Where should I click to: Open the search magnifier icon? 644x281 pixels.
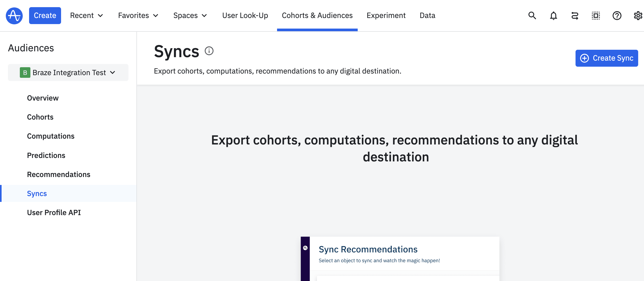[x=532, y=16]
